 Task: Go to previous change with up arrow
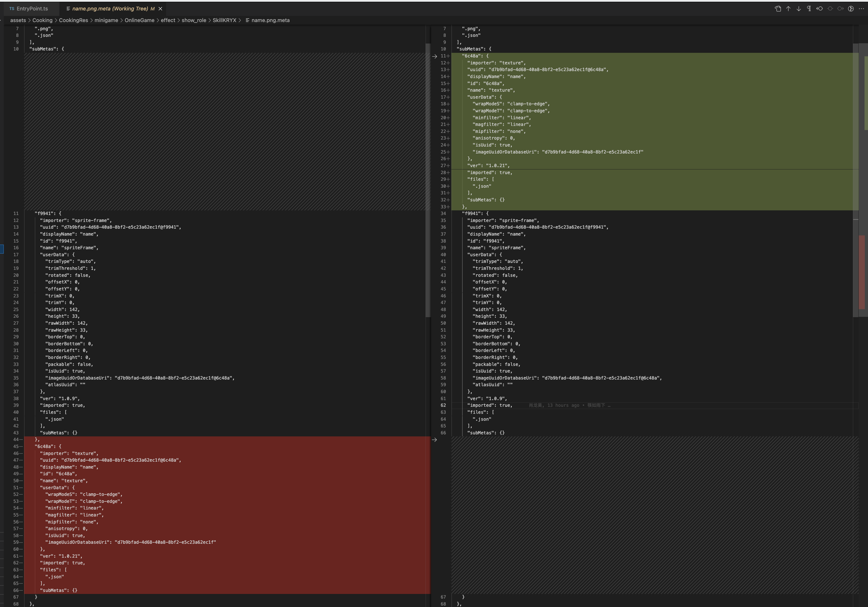pos(788,9)
